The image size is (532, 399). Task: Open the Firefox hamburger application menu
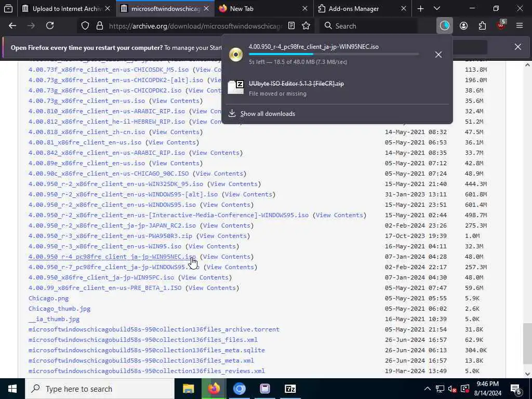tap(520, 26)
